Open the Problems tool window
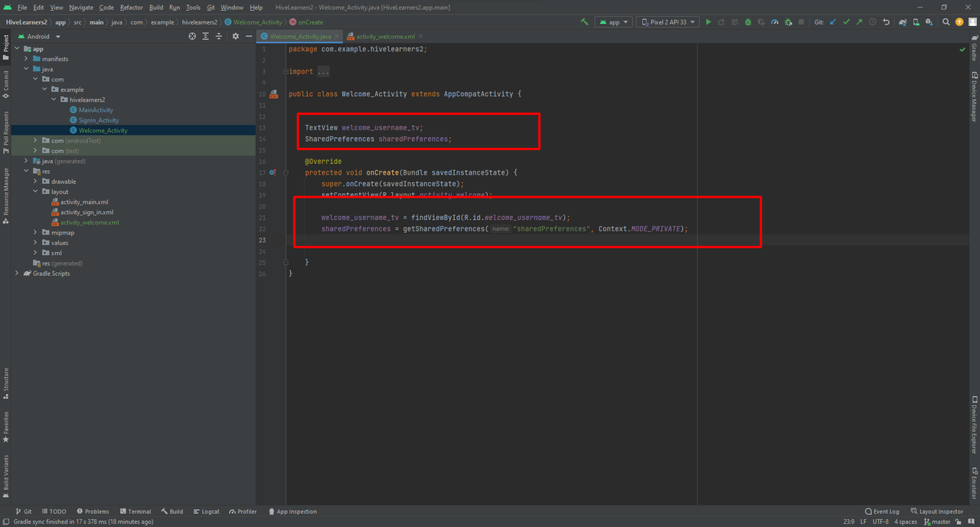 [x=93, y=512]
